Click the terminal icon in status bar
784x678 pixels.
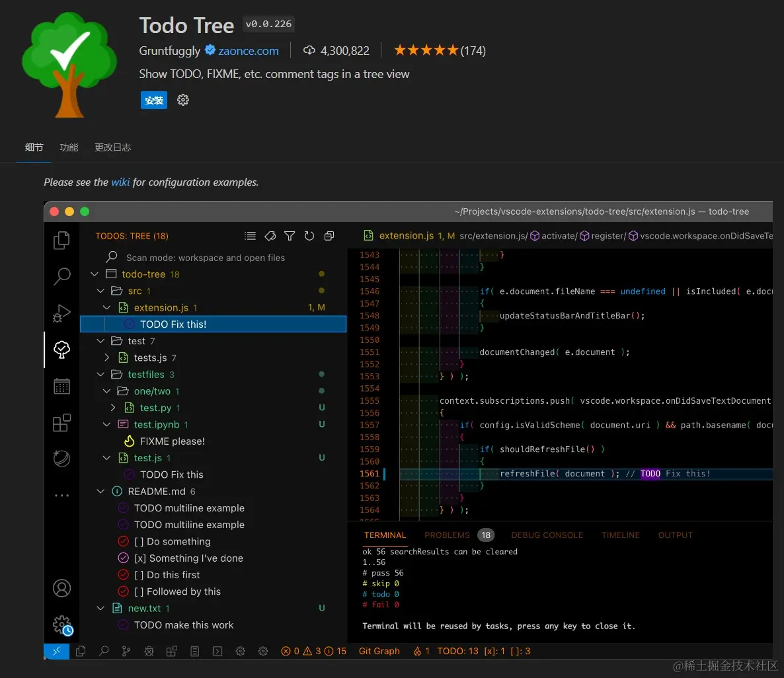(x=217, y=651)
